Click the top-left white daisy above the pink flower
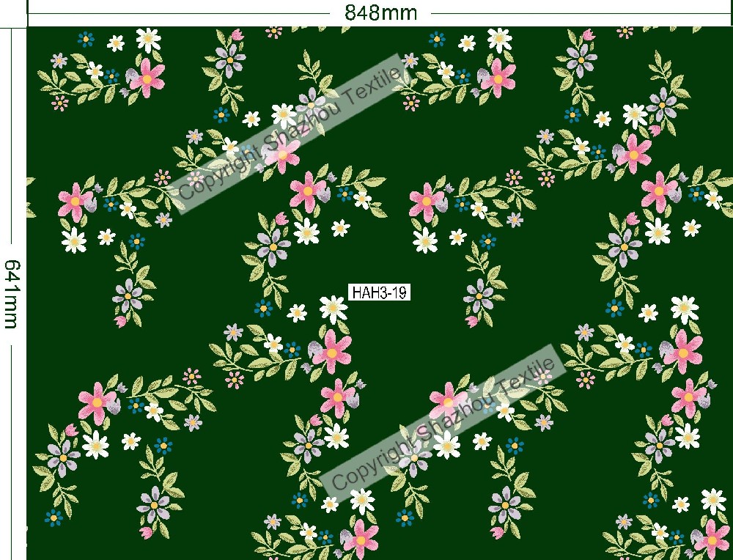Screen dimensions: 733x560 tap(148, 39)
